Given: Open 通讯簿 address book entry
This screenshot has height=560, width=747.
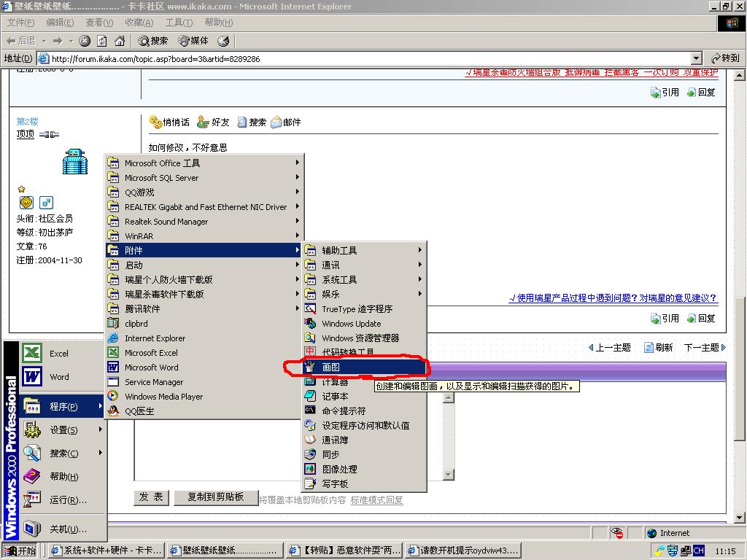Looking at the screenshot, I should [x=364, y=440].
